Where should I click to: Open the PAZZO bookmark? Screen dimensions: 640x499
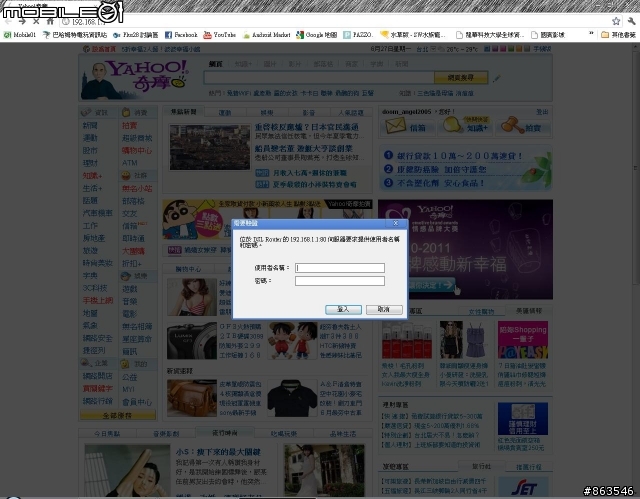pyautogui.click(x=358, y=35)
